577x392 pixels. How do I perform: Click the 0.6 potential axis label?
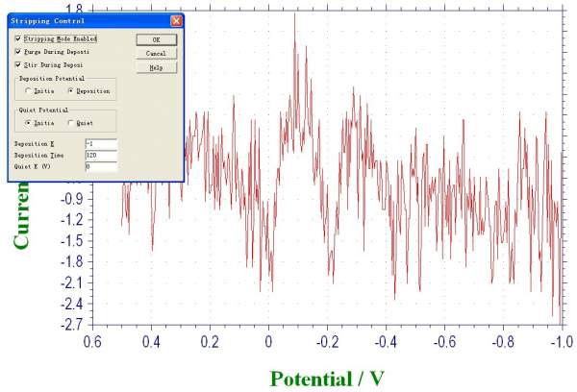[92, 342]
